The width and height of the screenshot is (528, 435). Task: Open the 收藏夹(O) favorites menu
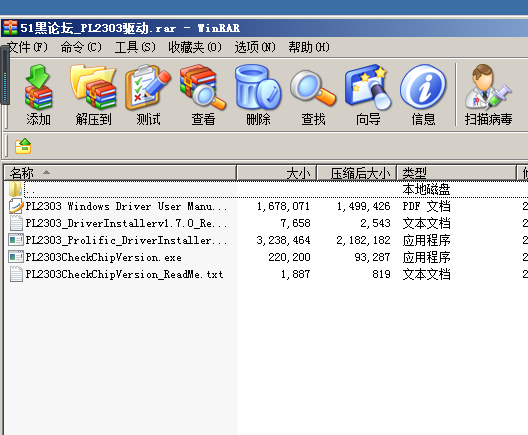[195, 47]
